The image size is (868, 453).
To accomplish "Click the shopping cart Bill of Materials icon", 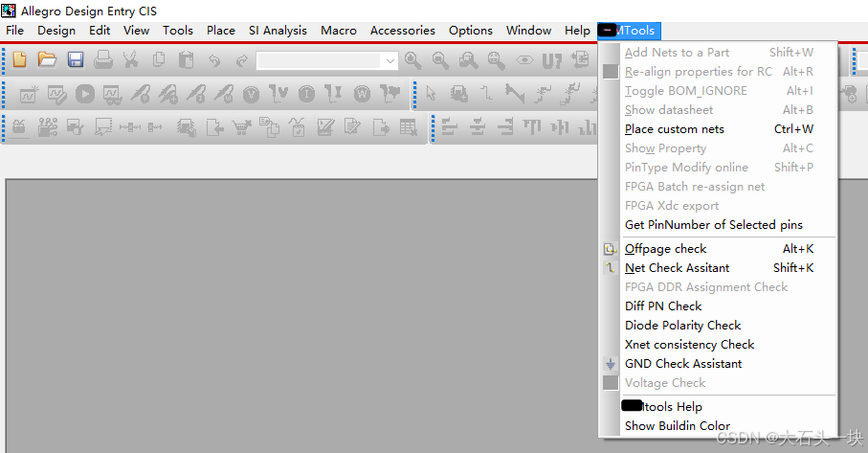I will tap(242, 128).
